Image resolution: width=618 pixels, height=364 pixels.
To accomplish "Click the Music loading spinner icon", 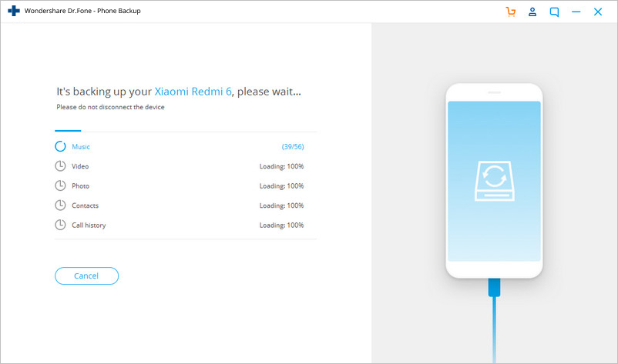I will click(x=60, y=146).
